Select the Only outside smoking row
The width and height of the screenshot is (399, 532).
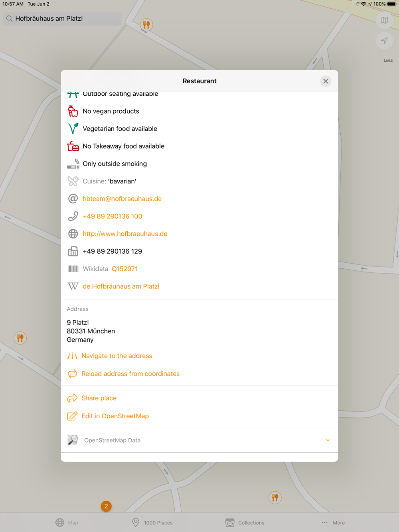[x=199, y=164]
